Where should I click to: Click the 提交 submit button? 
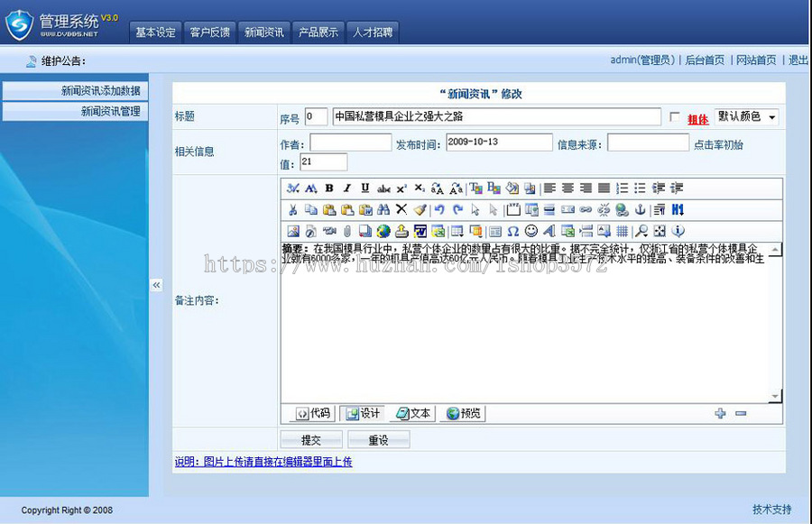310,439
